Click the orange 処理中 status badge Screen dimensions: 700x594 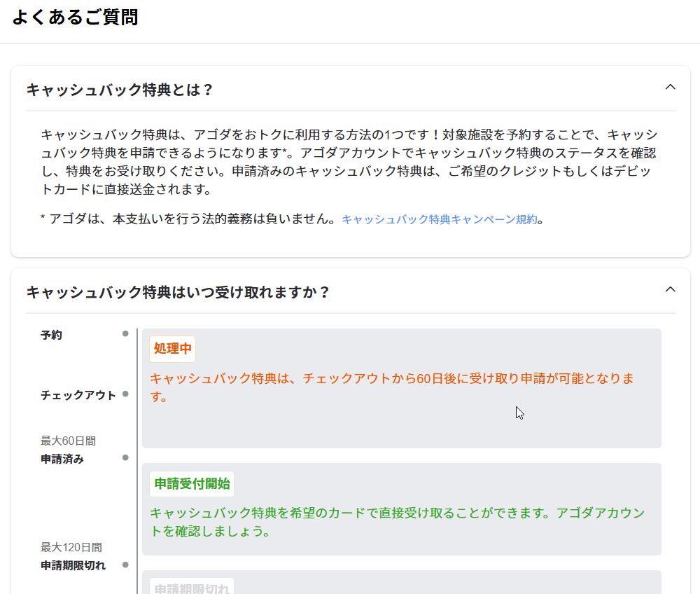point(172,349)
